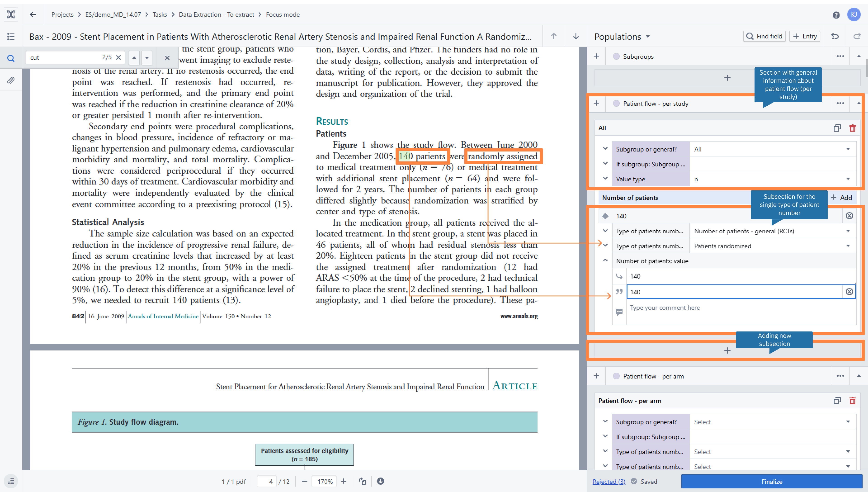Duplicate the Patient flow - per arm entry
Screen dimensions: 868x492
837,401
